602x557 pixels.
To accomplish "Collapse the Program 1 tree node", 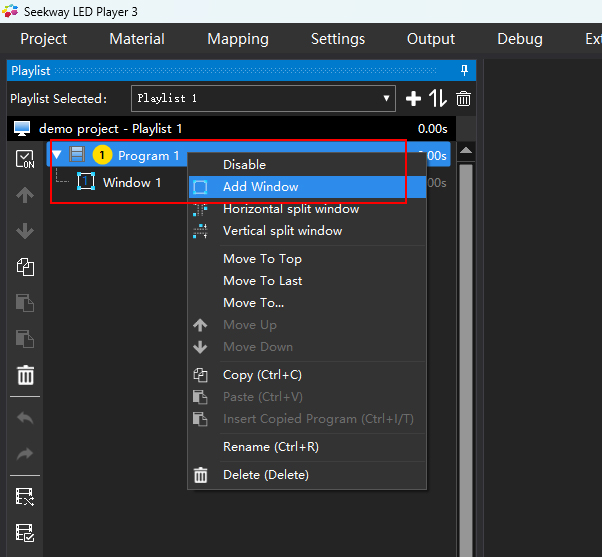I will tap(57, 155).
